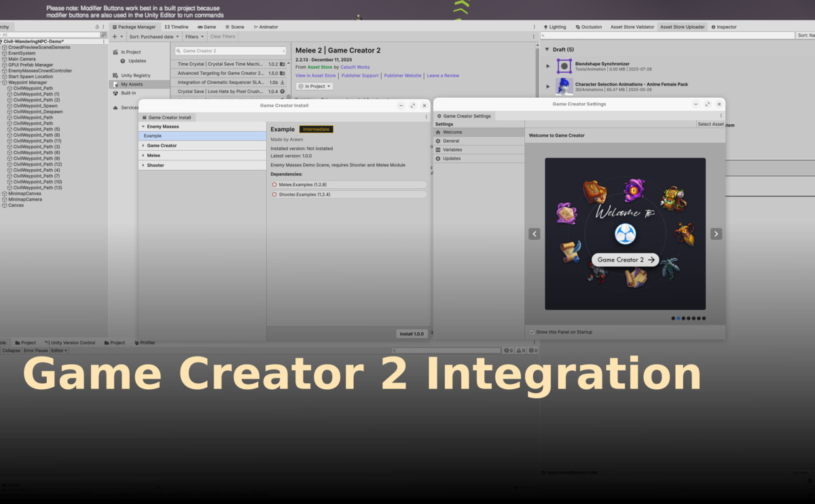
Task: Switch to the Animator tab
Action: click(x=266, y=26)
